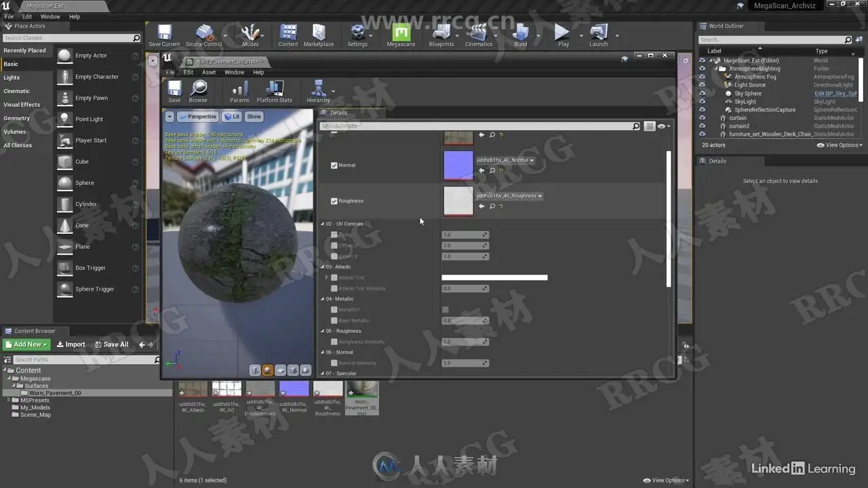Open Settings in main toolbar
This screenshot has width=868, height=488.
(357, 36)
